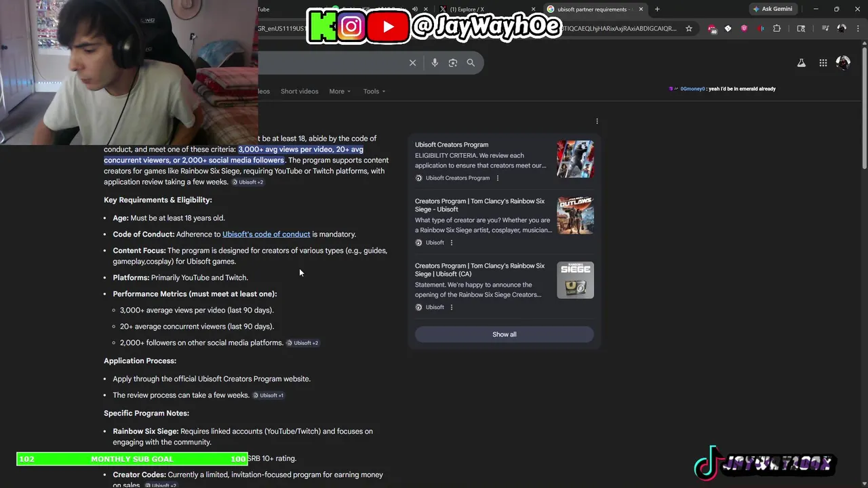Open Star Wars Outlaws thumbnail
The height and width of the screenshot is (488, 868).
pos(575,215)
